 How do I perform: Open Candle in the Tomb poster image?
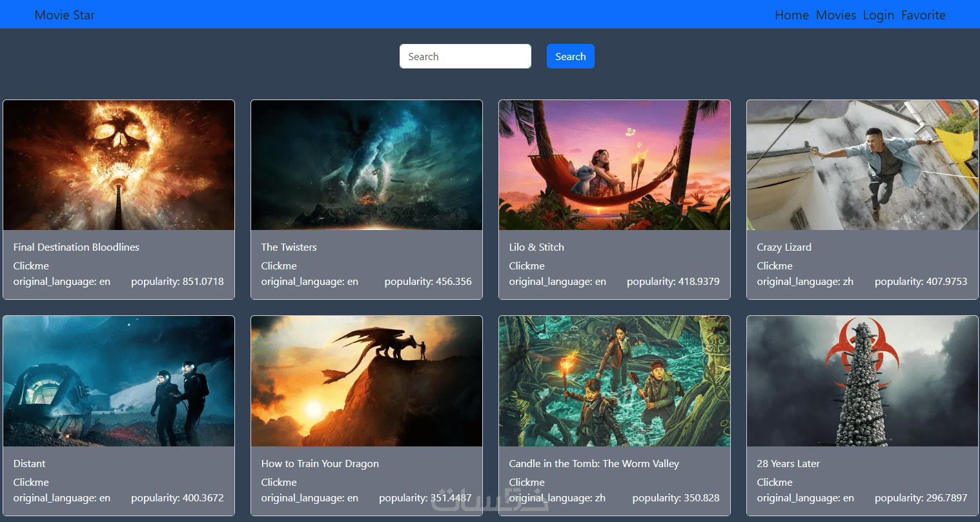point(615,381)
